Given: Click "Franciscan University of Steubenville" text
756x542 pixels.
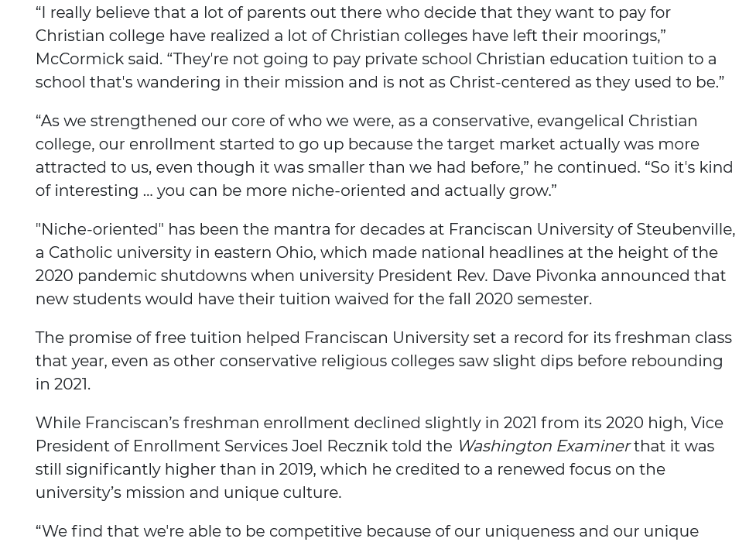Looking at the screenshot, I should tap(590, 229).
